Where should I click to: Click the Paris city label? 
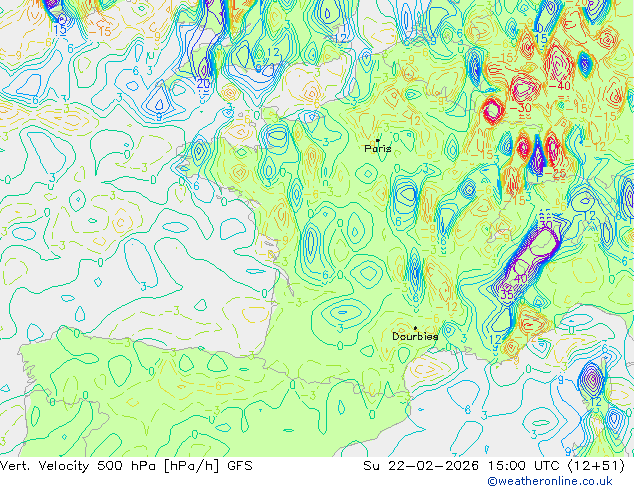click(378, 148)
